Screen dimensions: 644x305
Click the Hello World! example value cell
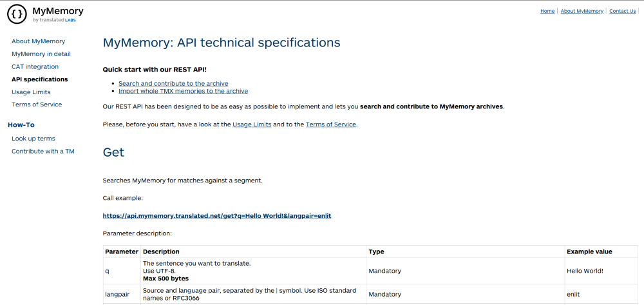(601, 271)
